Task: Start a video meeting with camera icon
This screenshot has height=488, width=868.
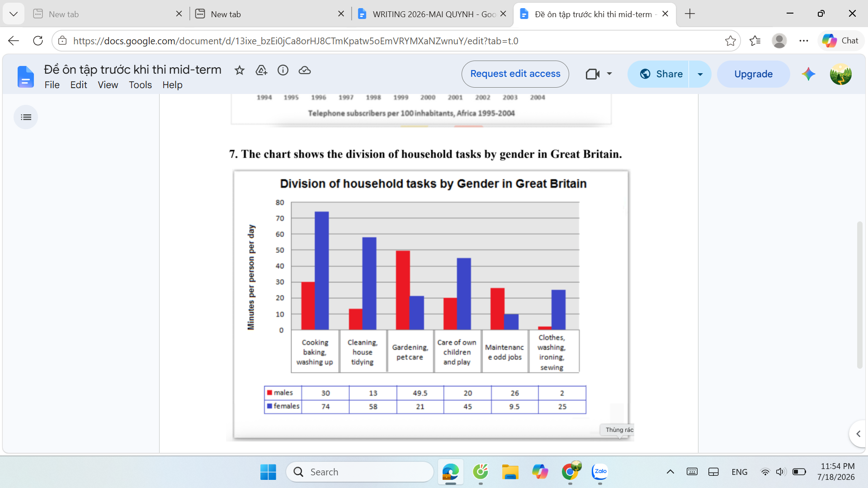Action: point(592,74)
